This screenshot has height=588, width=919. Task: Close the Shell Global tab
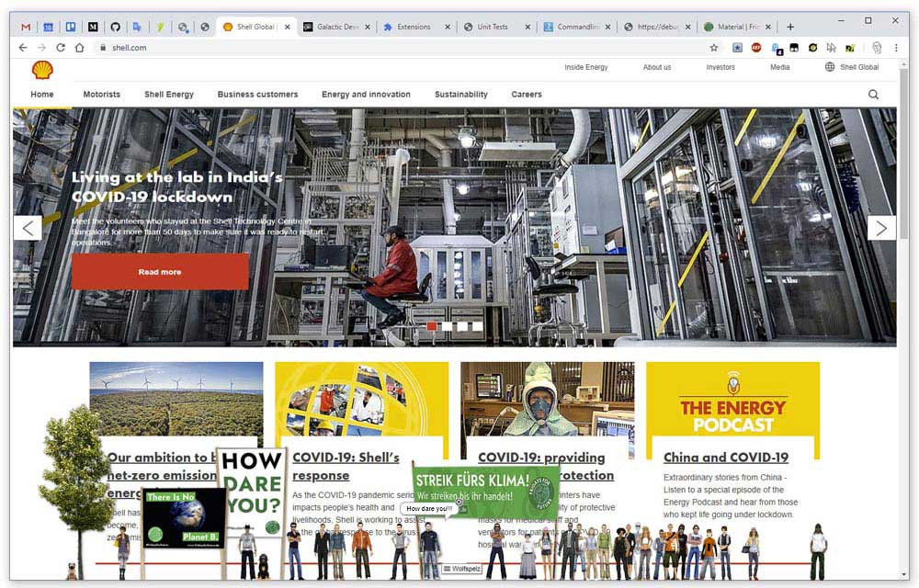tap(287, 27)
